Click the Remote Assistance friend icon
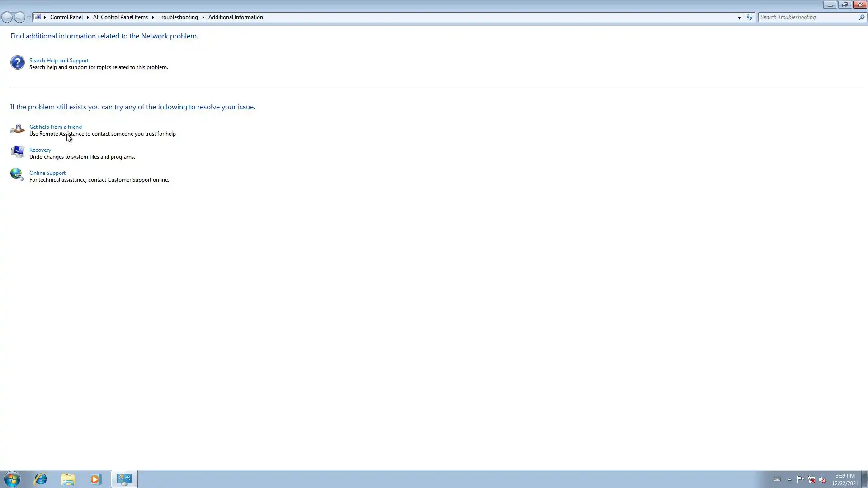 pos(17,130)
